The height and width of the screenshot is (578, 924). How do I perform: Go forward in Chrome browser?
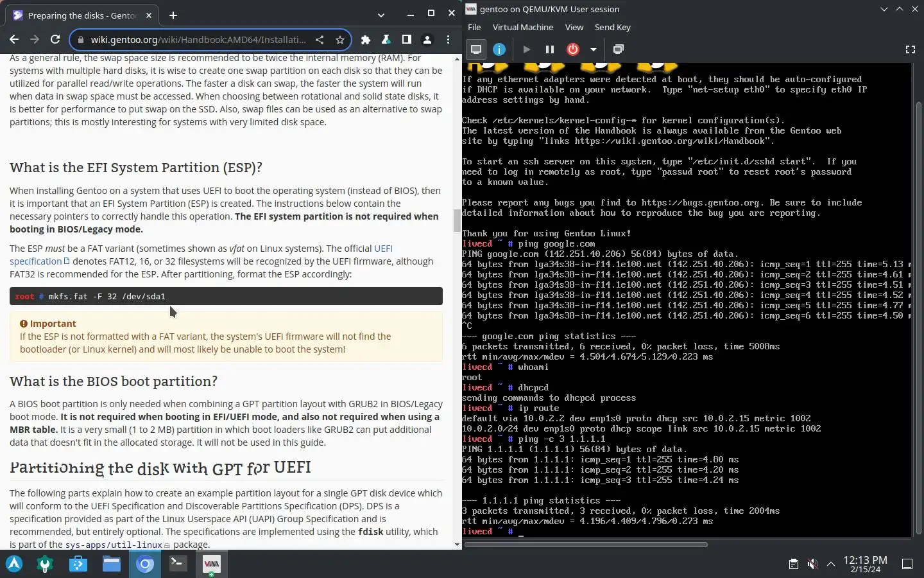point(35,40)
